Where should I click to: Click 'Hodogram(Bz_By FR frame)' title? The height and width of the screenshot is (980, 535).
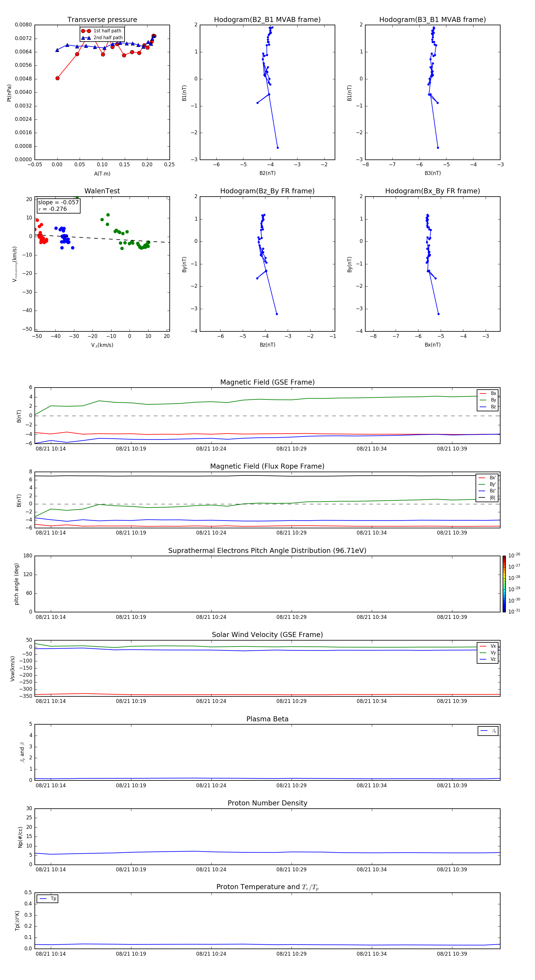(x=267, y=191)
